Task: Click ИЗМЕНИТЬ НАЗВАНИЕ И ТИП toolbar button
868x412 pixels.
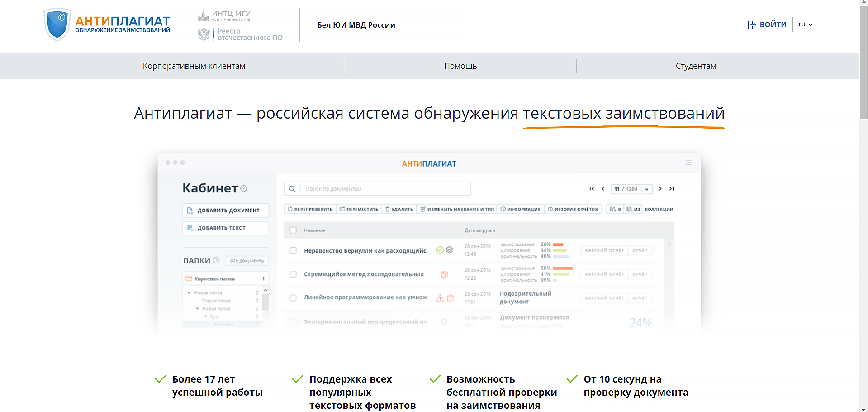Action: click(457, 209)
